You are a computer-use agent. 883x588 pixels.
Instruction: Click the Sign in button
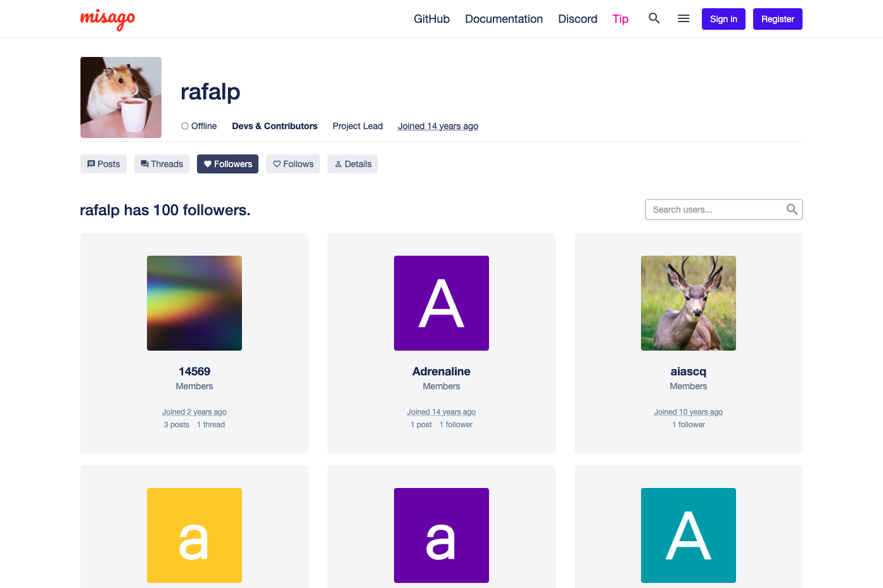(x=723, y=19)
